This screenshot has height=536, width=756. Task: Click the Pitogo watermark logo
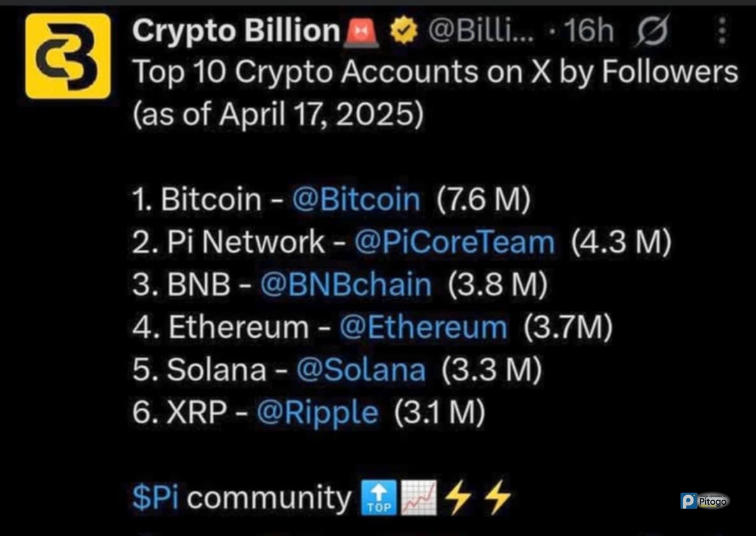coord(705,502)
